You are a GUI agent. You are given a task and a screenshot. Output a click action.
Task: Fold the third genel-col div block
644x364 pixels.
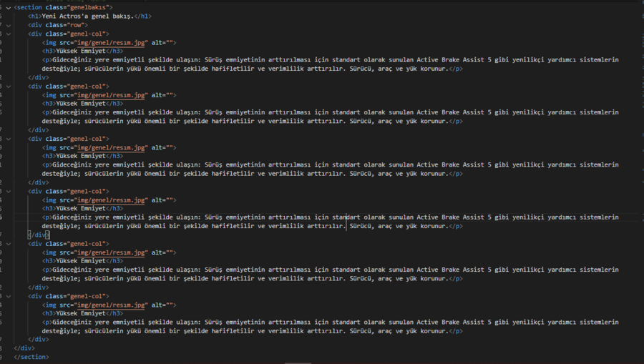[8, 139]
